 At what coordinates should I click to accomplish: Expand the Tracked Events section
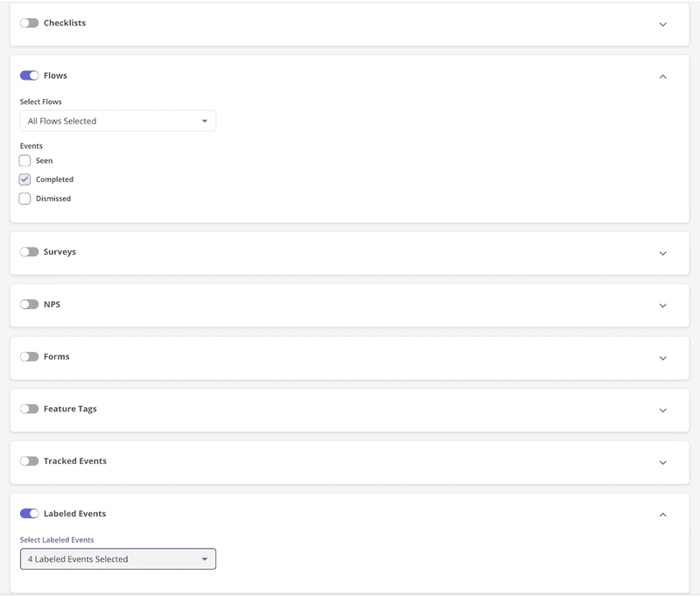click(x=662, y=461)
